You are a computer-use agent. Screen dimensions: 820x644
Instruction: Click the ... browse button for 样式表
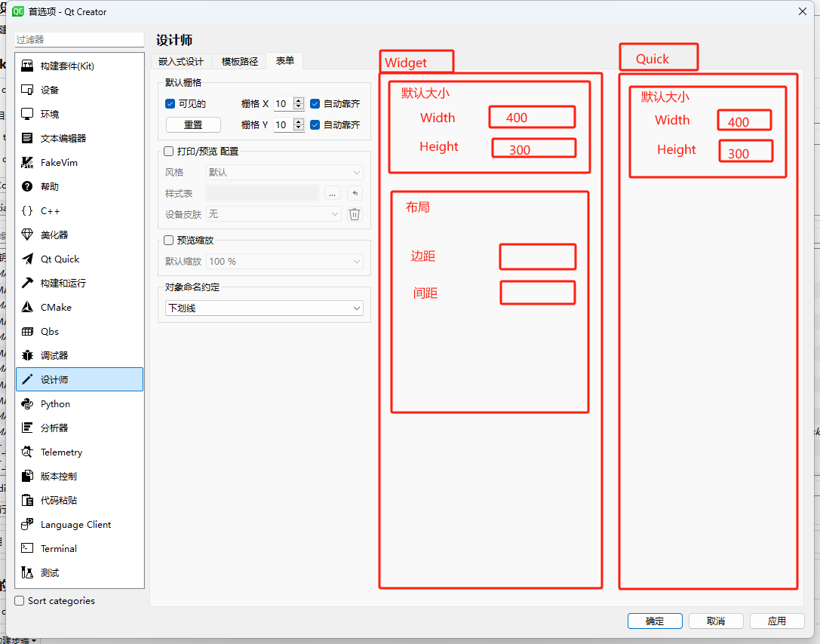pyautogui.click(x=332, y=193)
